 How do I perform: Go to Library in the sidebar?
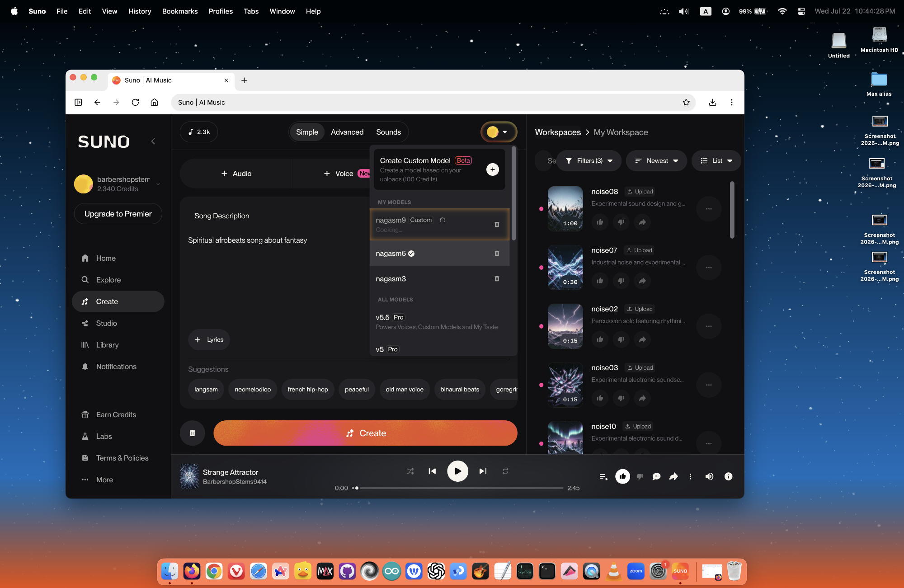pyautogui.click(x=118, y=345)
